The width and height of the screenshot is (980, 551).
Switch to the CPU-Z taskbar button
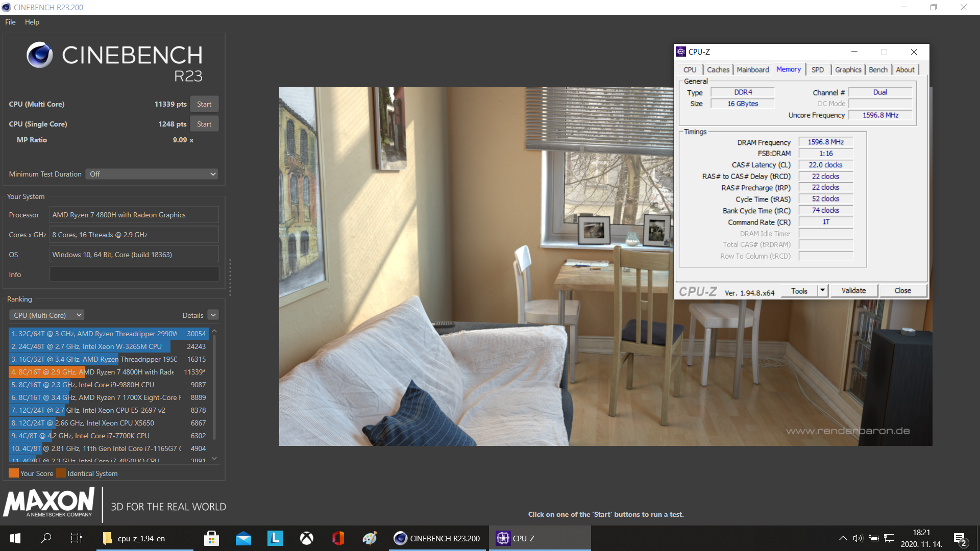coord(540,538)
